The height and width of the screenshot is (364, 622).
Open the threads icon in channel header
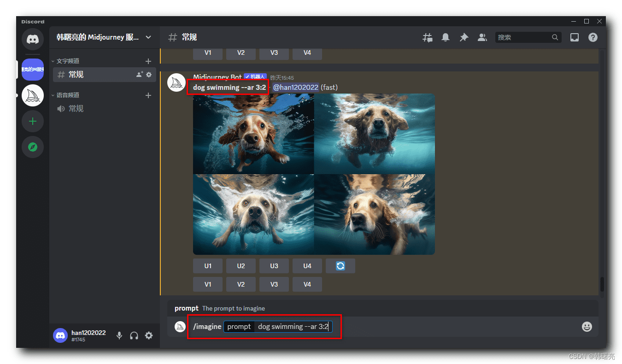pos(427,37)
